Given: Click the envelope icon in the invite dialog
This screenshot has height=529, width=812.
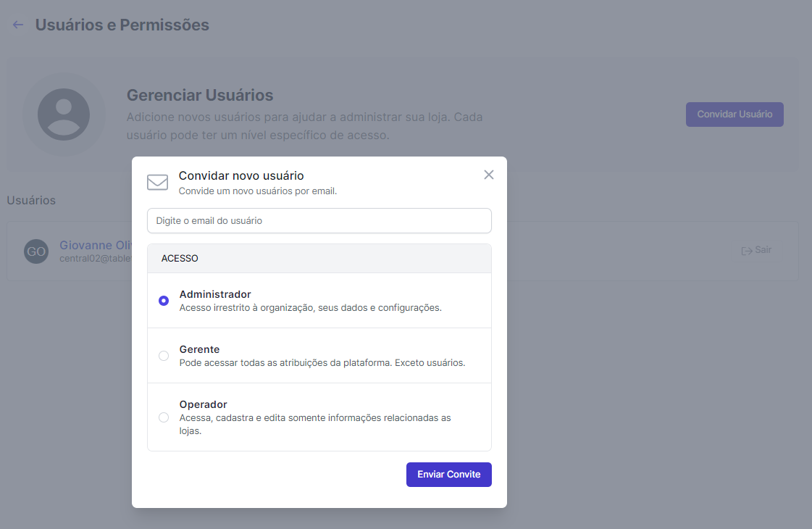Looking at the screenshot, I should (157, 182).
